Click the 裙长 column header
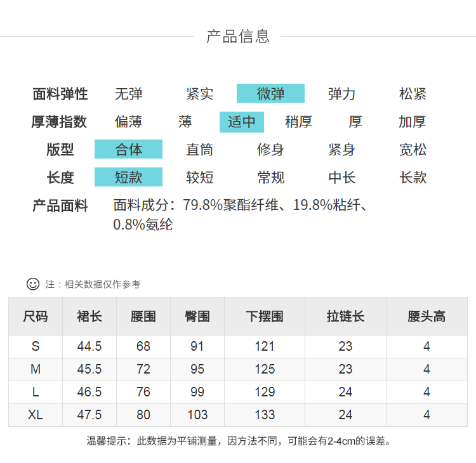Viewport: 476px width, 463px height. tap(89, 316)
